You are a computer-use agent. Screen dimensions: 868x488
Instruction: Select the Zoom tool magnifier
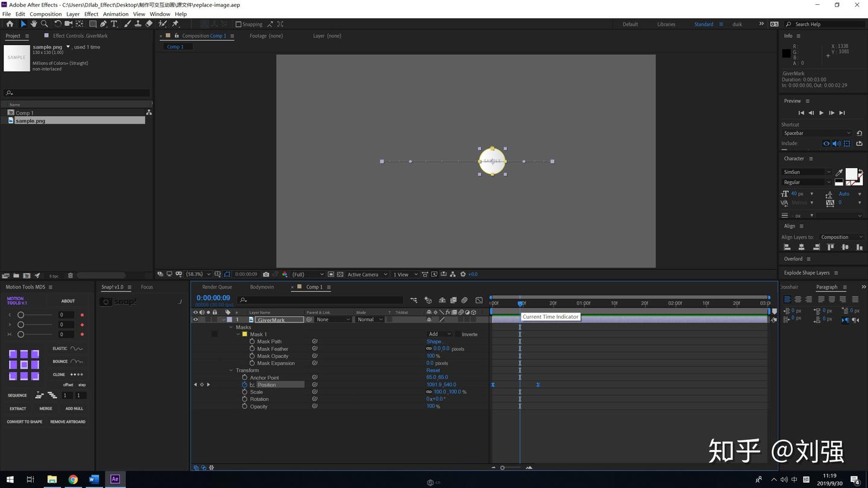(x=45, y=24)
